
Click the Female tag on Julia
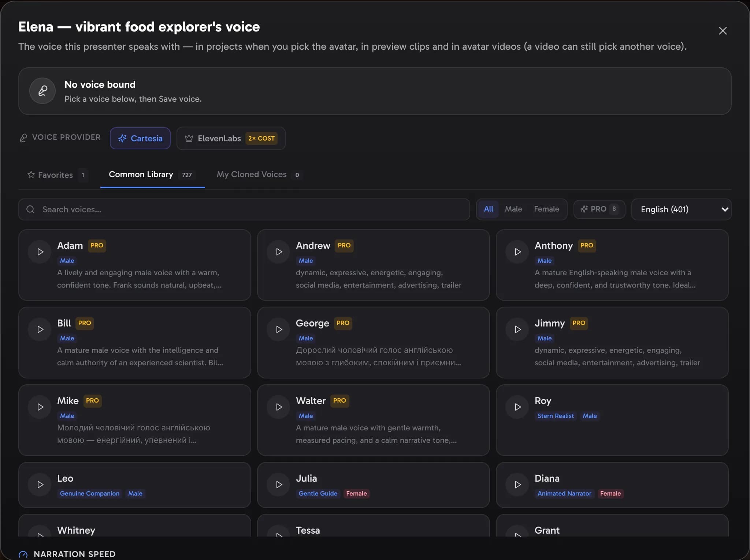[356, 493]
